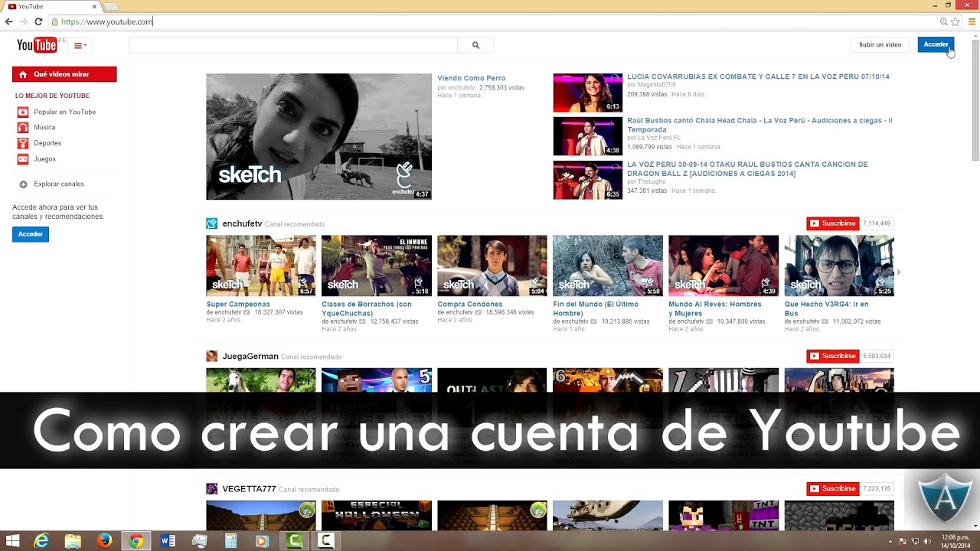Screen dimensions: 980x551
Task: Click the YouTube logo in the header
Action: click(37, 45)
